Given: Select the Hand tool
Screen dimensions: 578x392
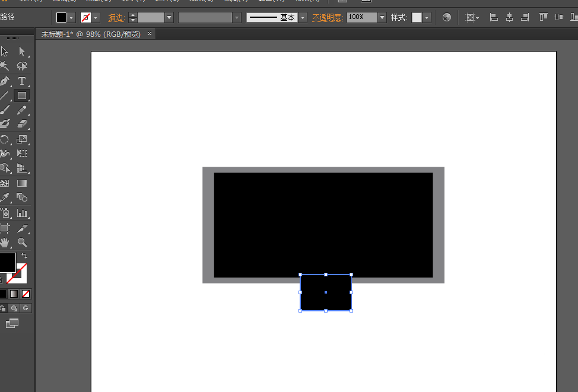Looking at the screenshot, I should (5, 242).
